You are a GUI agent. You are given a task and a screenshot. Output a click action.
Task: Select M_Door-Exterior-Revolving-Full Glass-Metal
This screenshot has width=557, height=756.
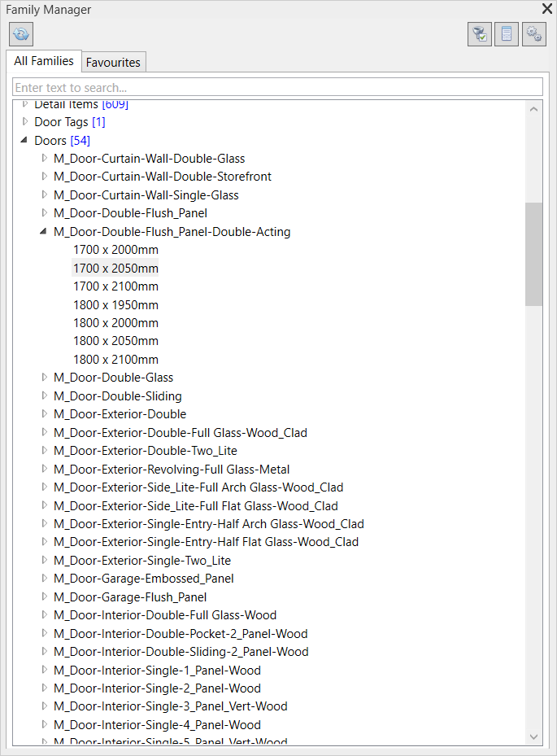point(172,469)
